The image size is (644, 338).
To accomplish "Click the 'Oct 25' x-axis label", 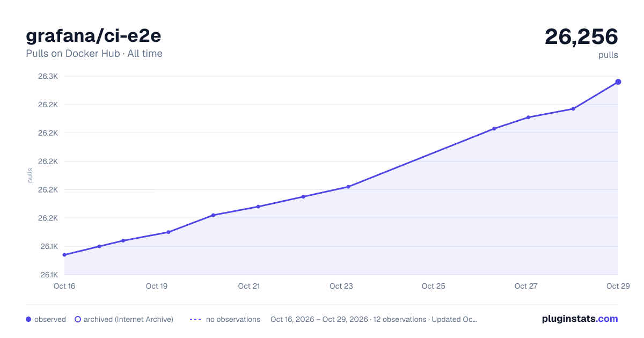I will 434,286.
